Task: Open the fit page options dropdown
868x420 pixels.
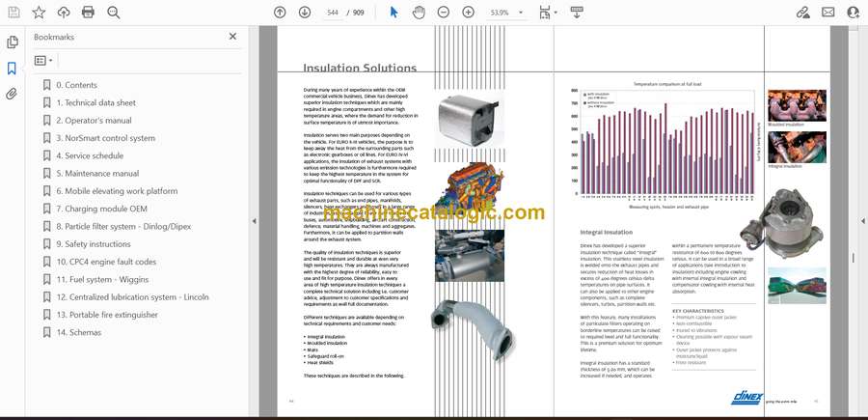Action: [548, 13]
